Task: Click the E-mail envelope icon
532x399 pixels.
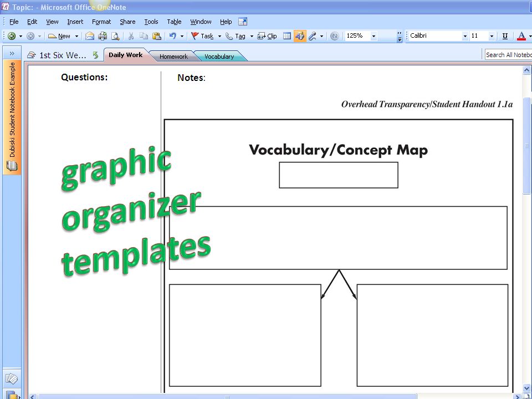Action: coord(90,36)
